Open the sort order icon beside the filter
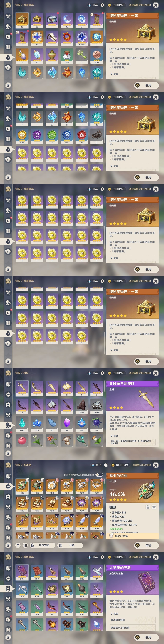 25,545
